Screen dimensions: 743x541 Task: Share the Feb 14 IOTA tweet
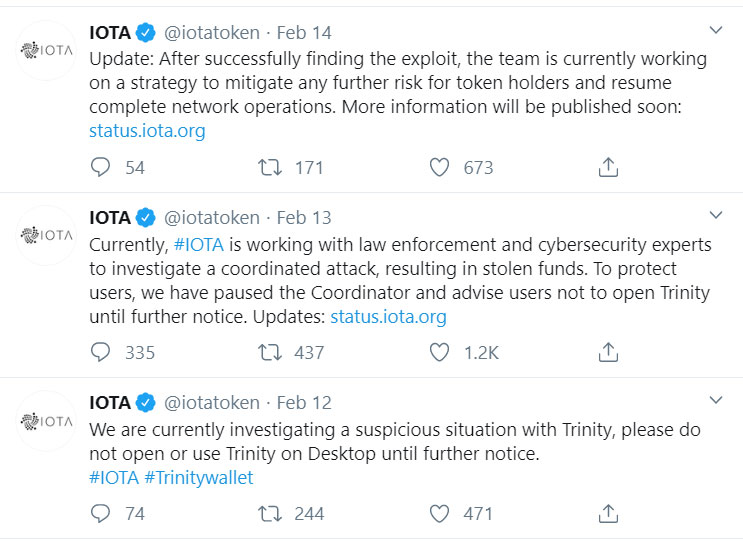click(608, 168)
